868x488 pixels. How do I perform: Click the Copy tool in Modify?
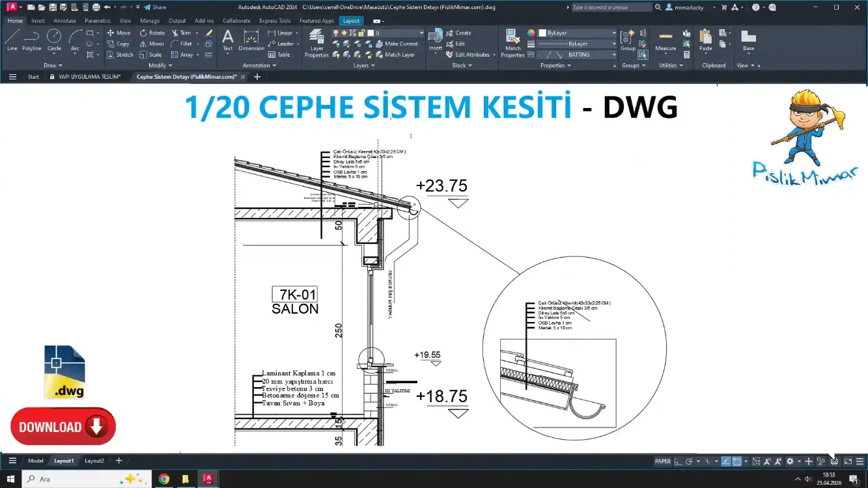(119, 44)
